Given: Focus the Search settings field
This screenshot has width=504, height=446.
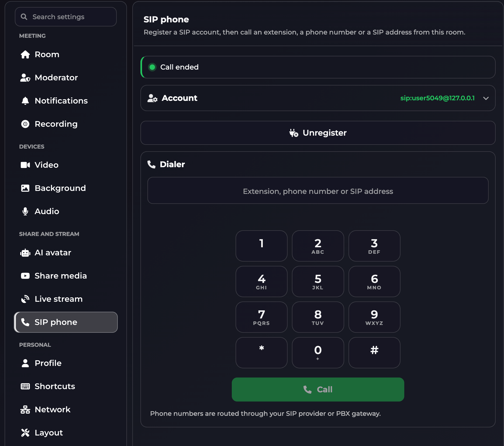Looking at the screenshot, I should click(x=66, y=17).
